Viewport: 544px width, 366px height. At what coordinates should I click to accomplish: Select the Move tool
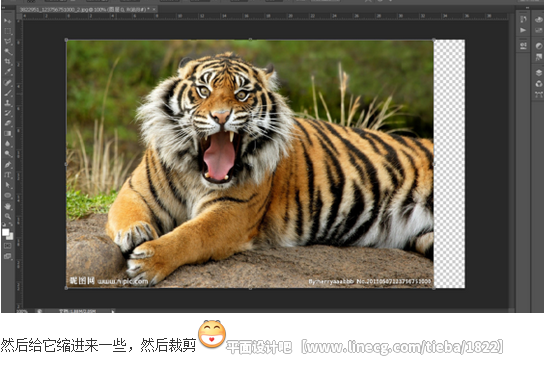[x=8, y=21]
